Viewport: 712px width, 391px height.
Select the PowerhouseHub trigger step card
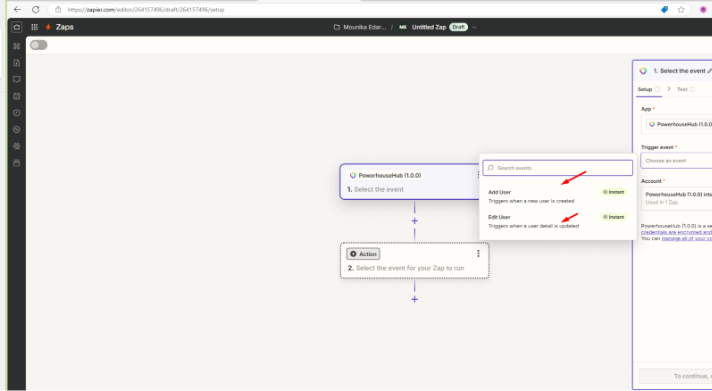(410, 182)
